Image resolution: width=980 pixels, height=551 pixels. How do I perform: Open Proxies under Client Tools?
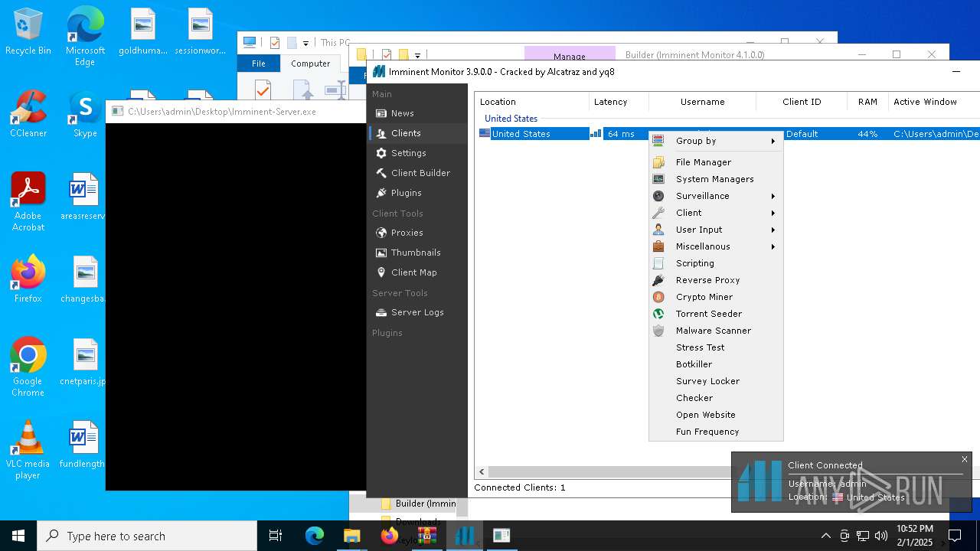coord(417,233)
